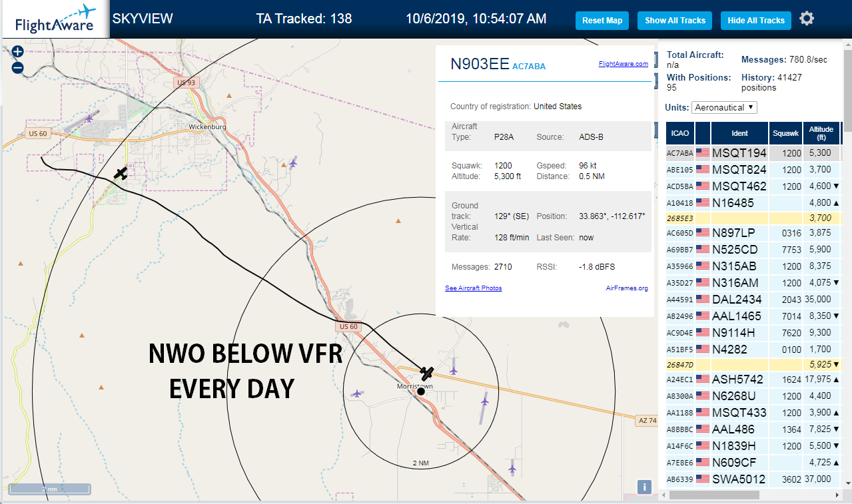Click the AC7ABA ICAO code in info panel
Screen dimensions: 852x504
(529, 66)
